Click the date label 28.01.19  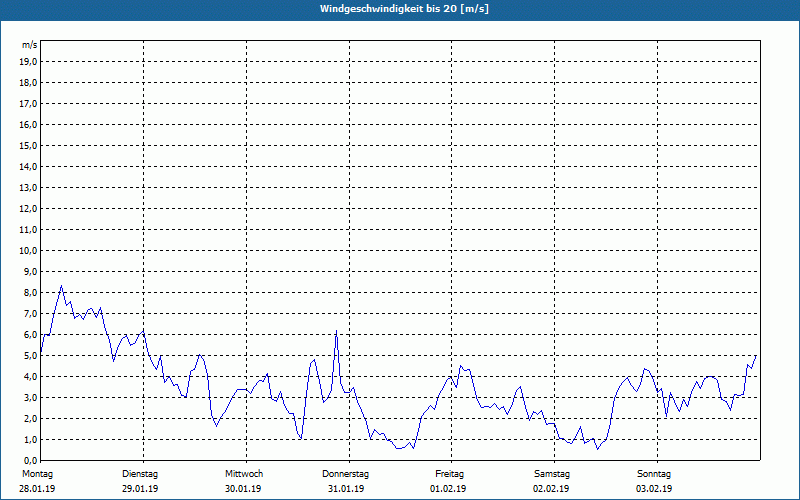pos(37,489)
